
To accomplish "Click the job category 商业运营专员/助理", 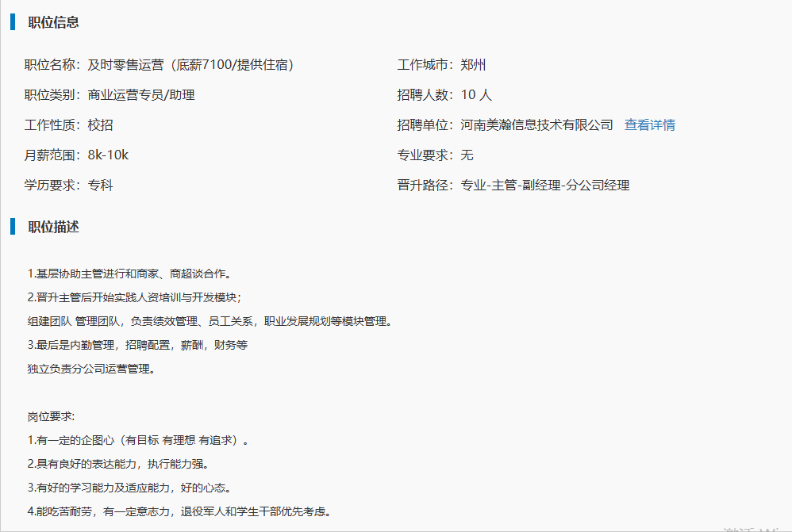I will [141, 95].
